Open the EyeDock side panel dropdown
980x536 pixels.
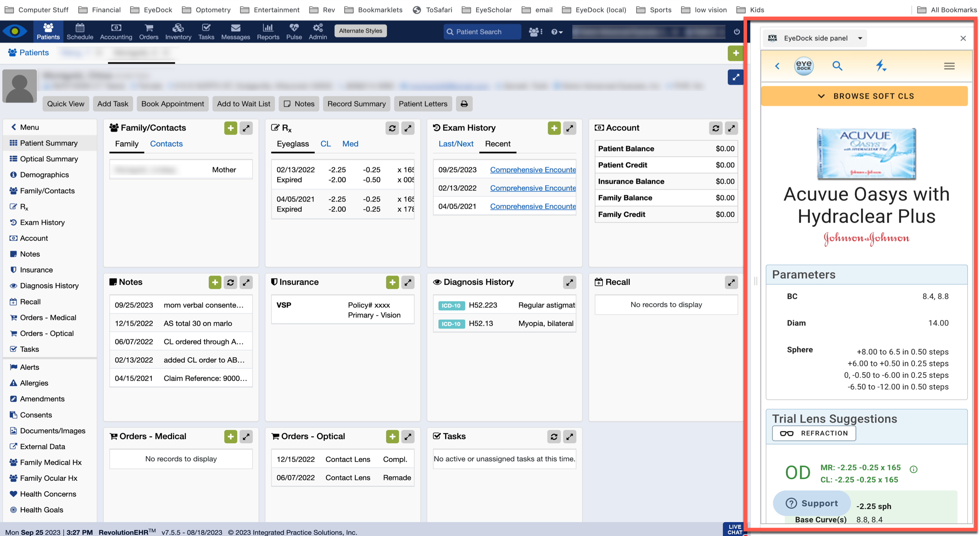(x=860, y=38)
